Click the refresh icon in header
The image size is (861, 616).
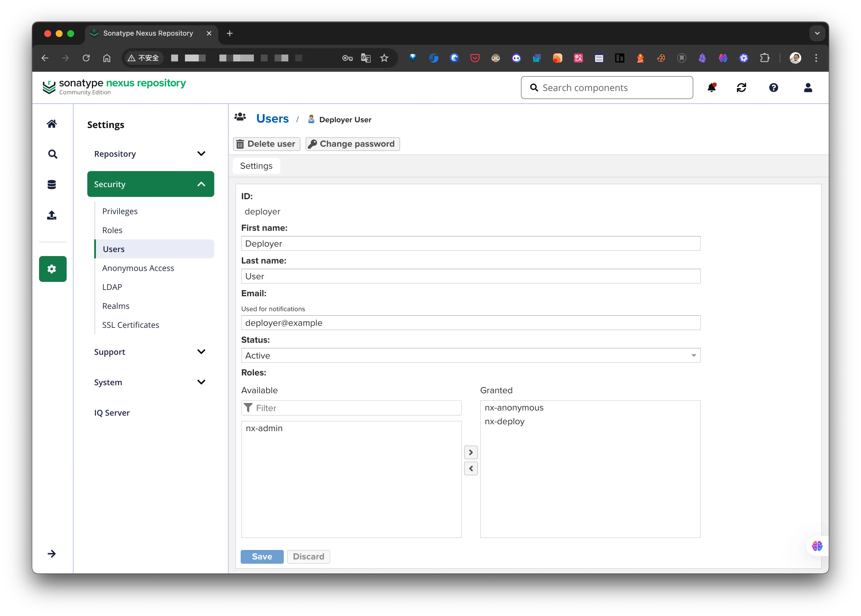742,88
